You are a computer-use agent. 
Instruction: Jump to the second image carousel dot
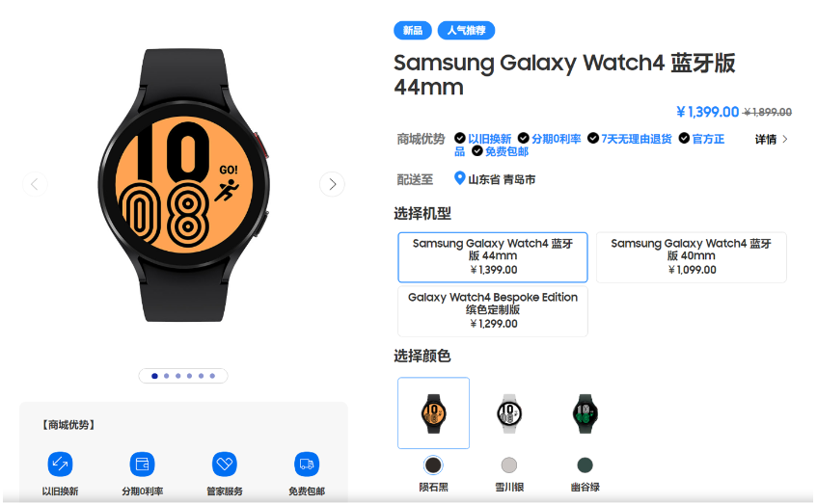click(166, 376)
